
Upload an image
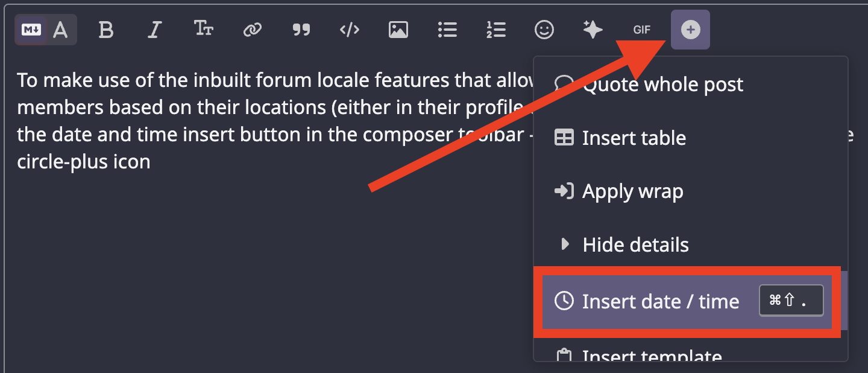click(x=398, y=30)
